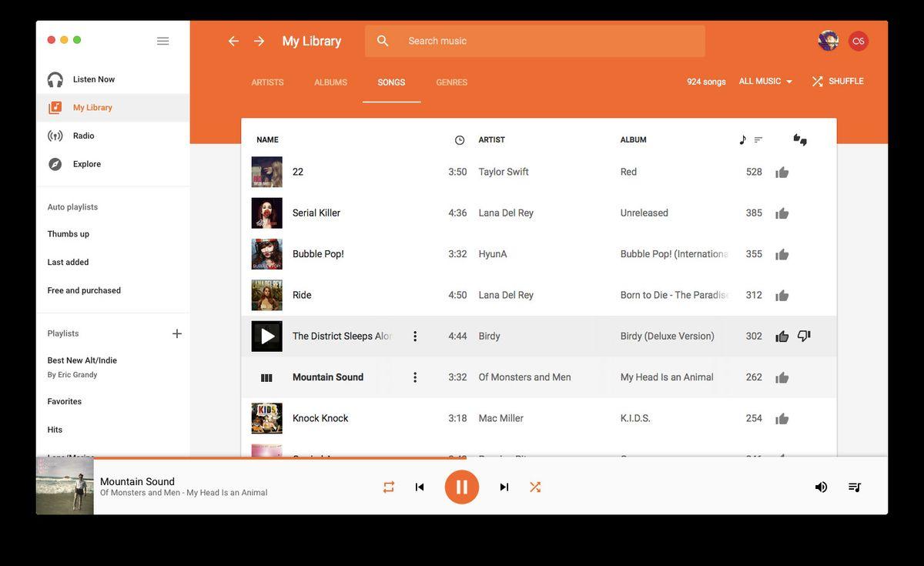The height and width of the screenshot is (566, 924).
Task: Switch to the Genres tab
Action: pos(451,82)
